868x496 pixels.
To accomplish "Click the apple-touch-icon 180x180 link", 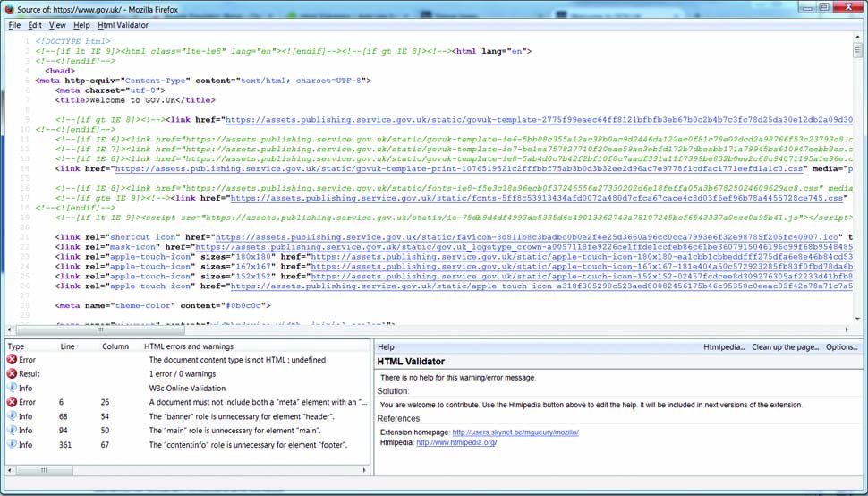I will point(582,257).
